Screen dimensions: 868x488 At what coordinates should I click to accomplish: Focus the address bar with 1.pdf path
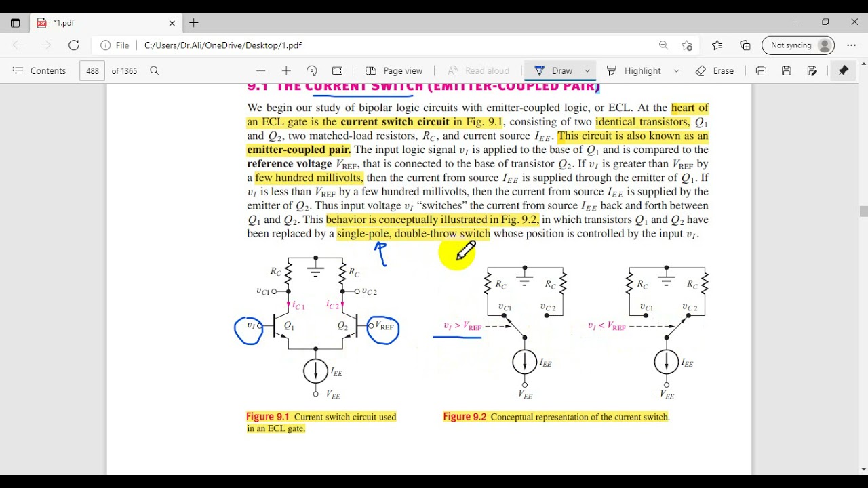point(393,45)
